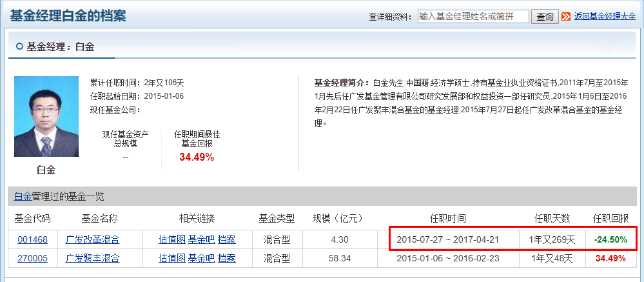Click the -24.50% return value
Image resolution: width=644 pixels, height=282 pixels.
610,239
